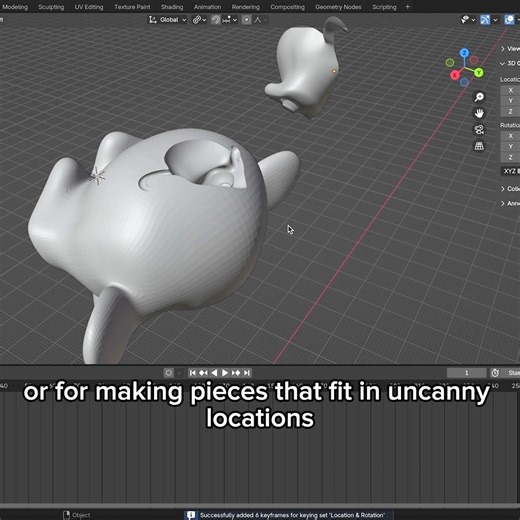
Task: Toggle the auto keying record button
Action: pos(169,373)
